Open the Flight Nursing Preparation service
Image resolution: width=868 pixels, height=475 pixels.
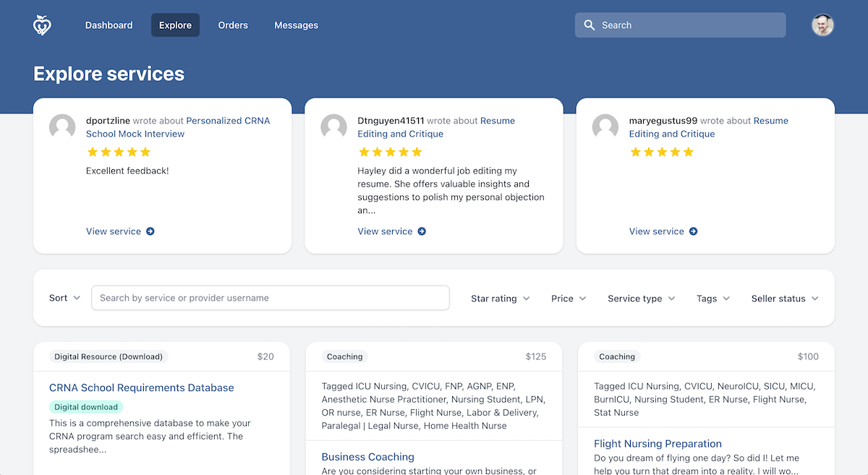pos(658,443)
